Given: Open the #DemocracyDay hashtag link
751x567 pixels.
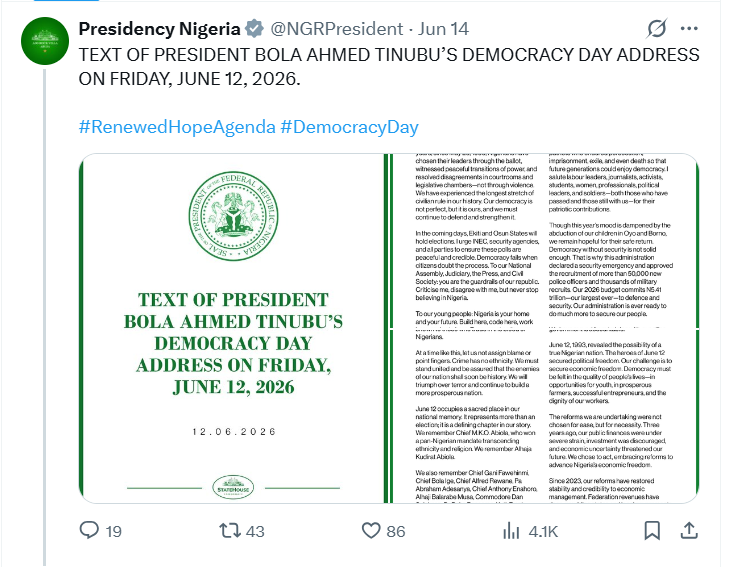Looking at the screenshot, I should tap(349, 127).
